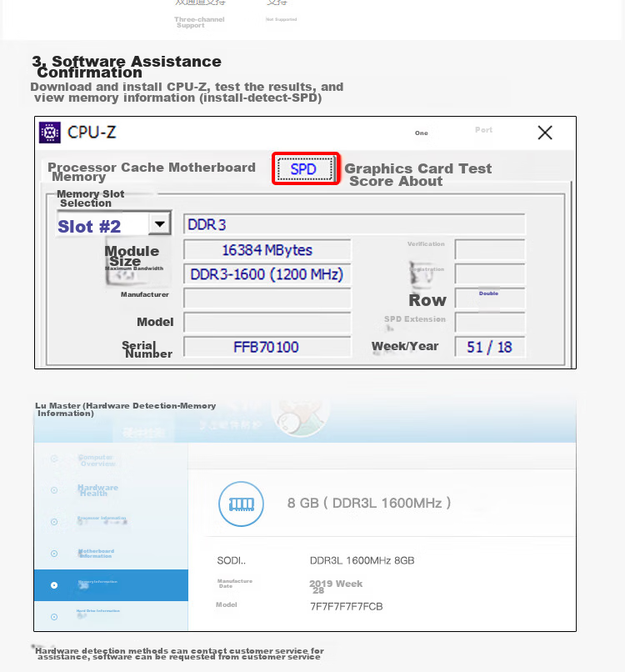Go to the About tab
625x672 pixels.
click(420, 181)
